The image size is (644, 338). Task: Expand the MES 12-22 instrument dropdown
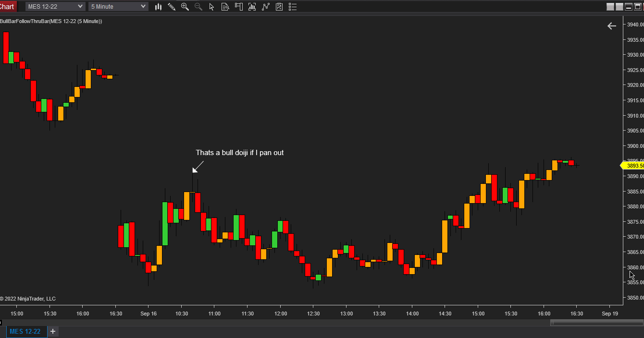pos(55,7)
